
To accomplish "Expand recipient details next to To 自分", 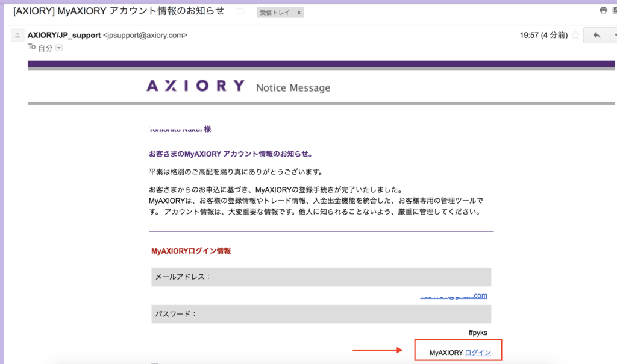I will [59, 48].
